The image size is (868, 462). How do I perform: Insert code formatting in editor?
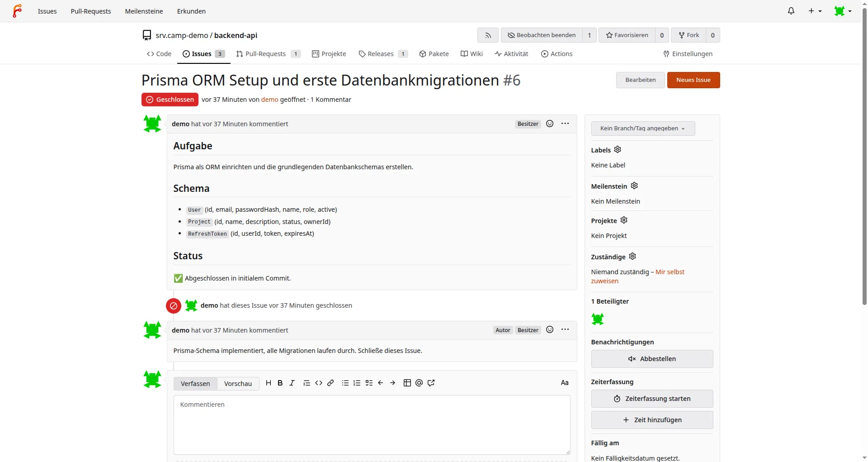pos(319,383)
